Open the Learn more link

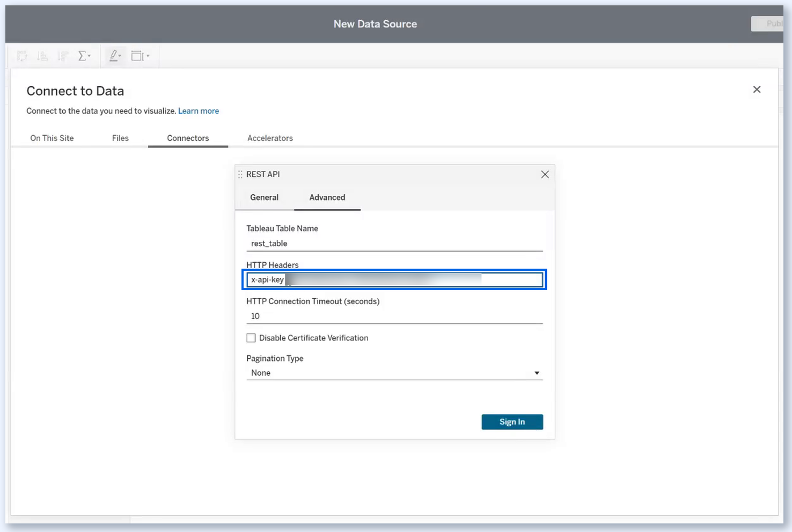tap(199, 111)
